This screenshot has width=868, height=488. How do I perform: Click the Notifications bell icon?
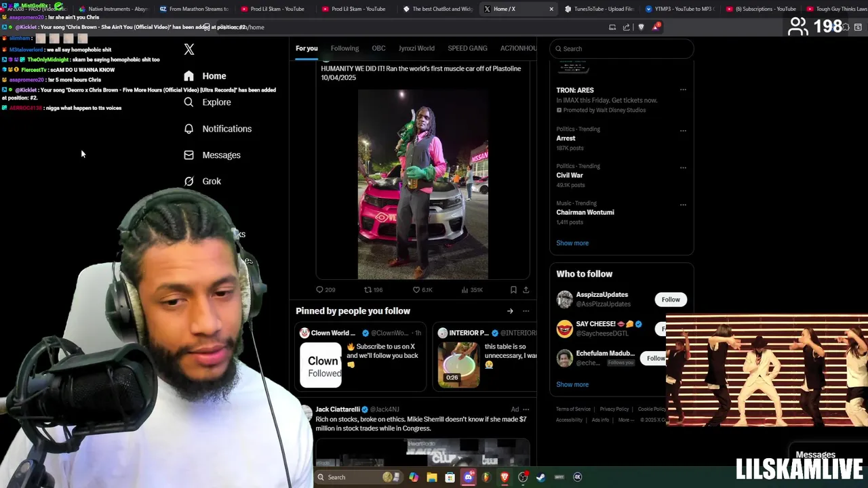point(189,129)
